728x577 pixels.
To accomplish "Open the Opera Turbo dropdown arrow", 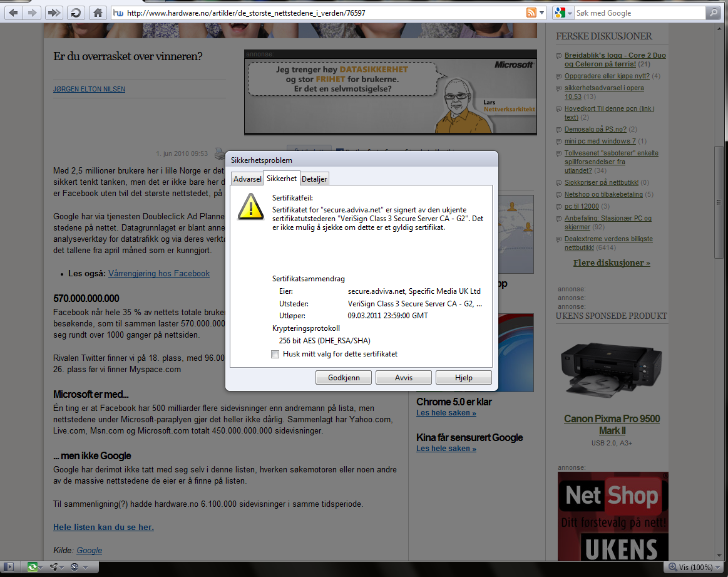I will coord(85,567).
